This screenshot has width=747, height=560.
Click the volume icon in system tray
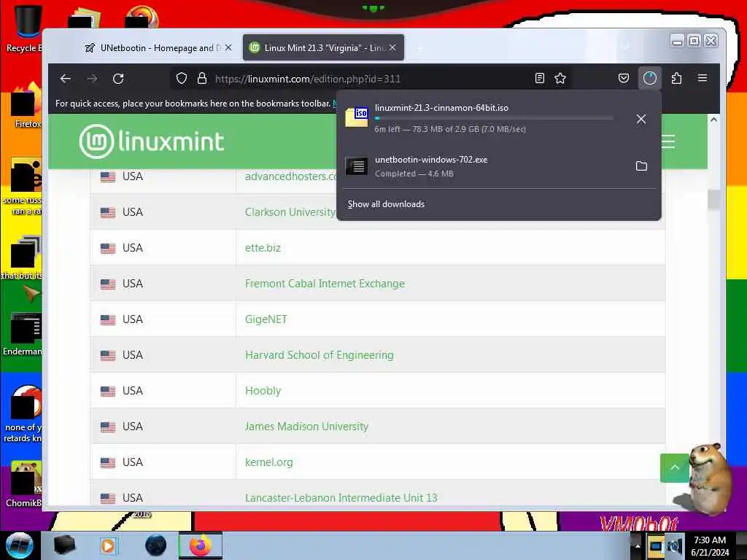click(675, 545)
